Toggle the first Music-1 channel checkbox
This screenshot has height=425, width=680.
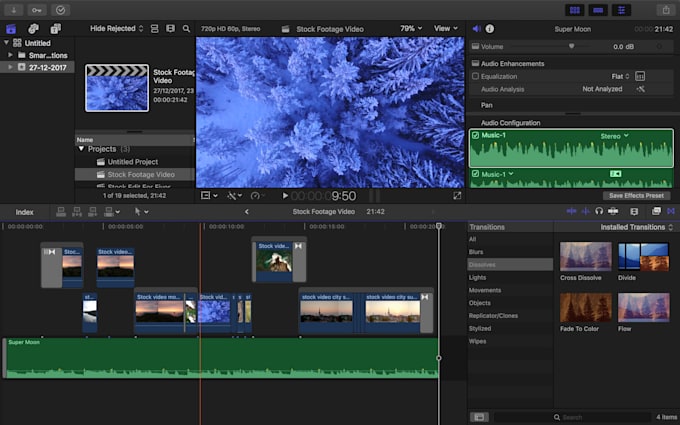(475, 135)
